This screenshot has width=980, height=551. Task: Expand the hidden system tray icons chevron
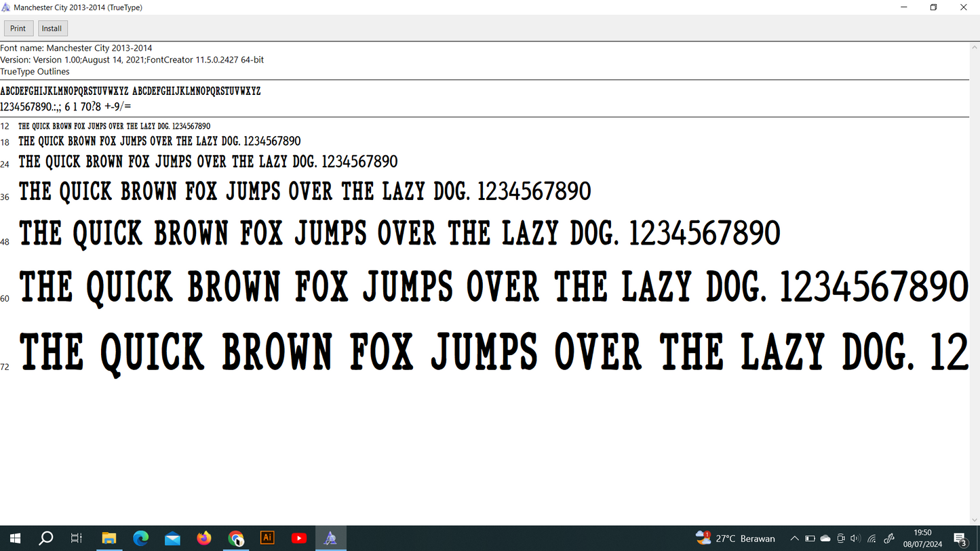pos(794,539)
